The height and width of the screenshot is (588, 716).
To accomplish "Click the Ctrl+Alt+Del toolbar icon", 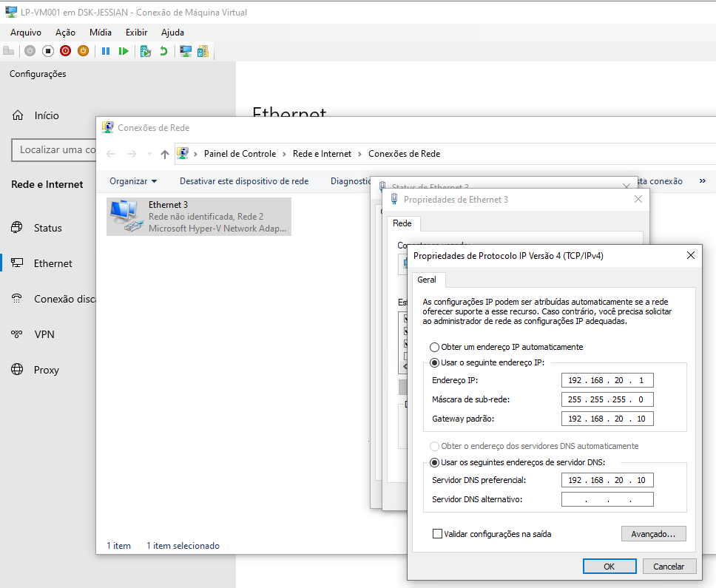I will click(8, 51).
